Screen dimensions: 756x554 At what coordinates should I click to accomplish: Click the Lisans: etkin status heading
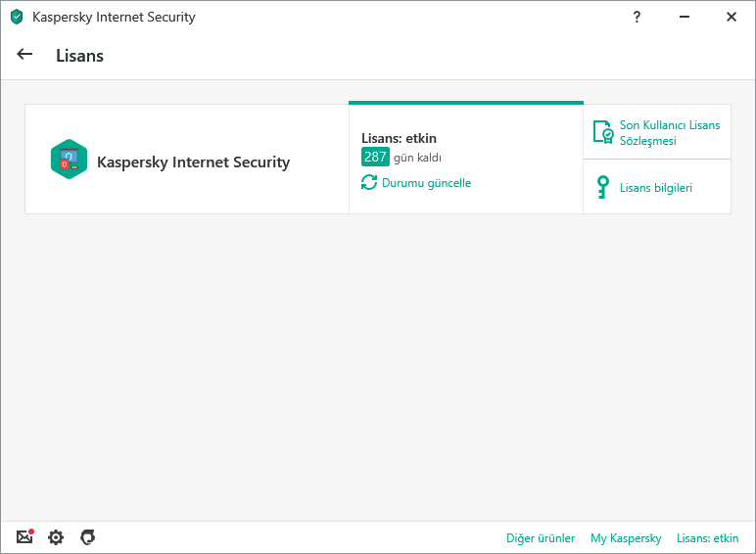pyautogui.click(x=399, y=138)
